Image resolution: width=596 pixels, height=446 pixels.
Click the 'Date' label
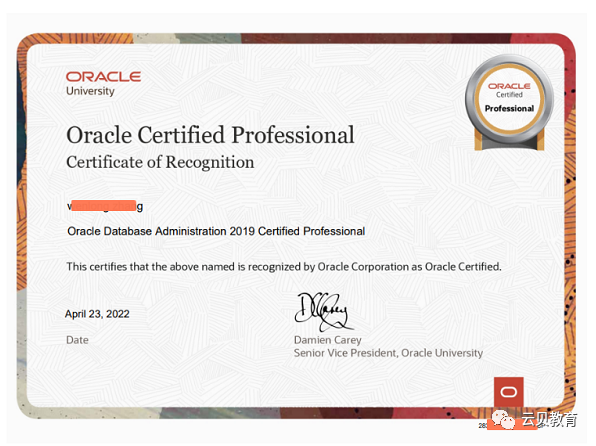click(x=77, y=340)
